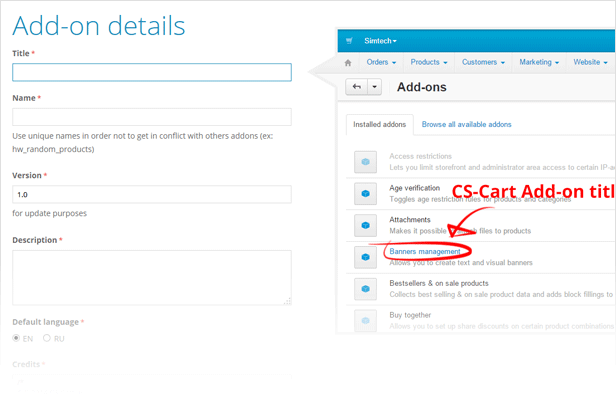This screenshot has width=616, height=412.
Task: Click the Bestsellers & on sale products icon
Action: (366, 289)
